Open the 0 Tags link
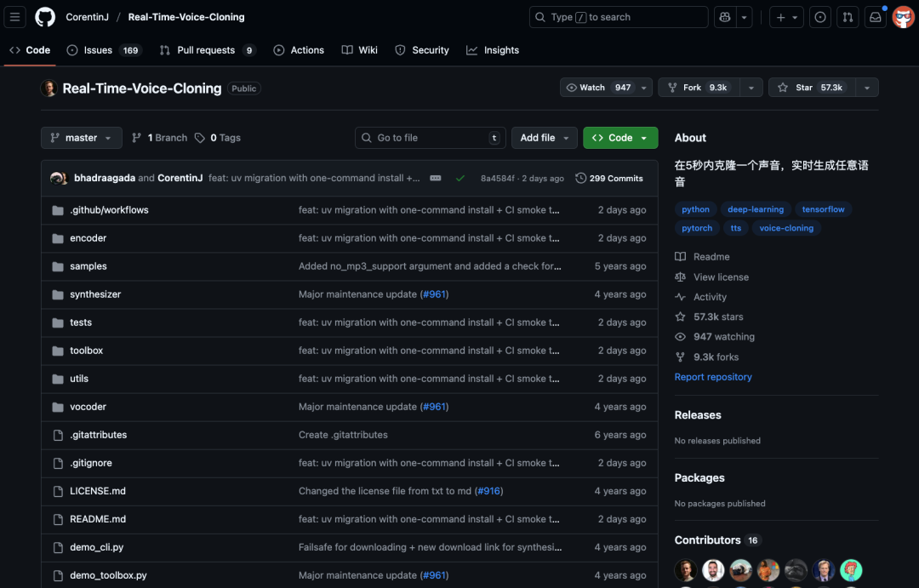Image resolution: width=919 pixels, height=588 pixels. [218, 138]
